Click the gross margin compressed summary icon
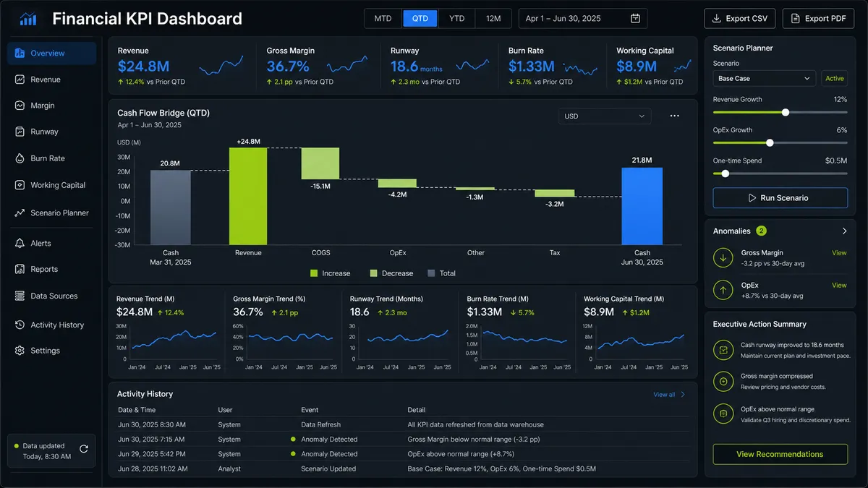The width and height of the screenshot is (868, 488). pyautogui.click(x=723, y=381)
